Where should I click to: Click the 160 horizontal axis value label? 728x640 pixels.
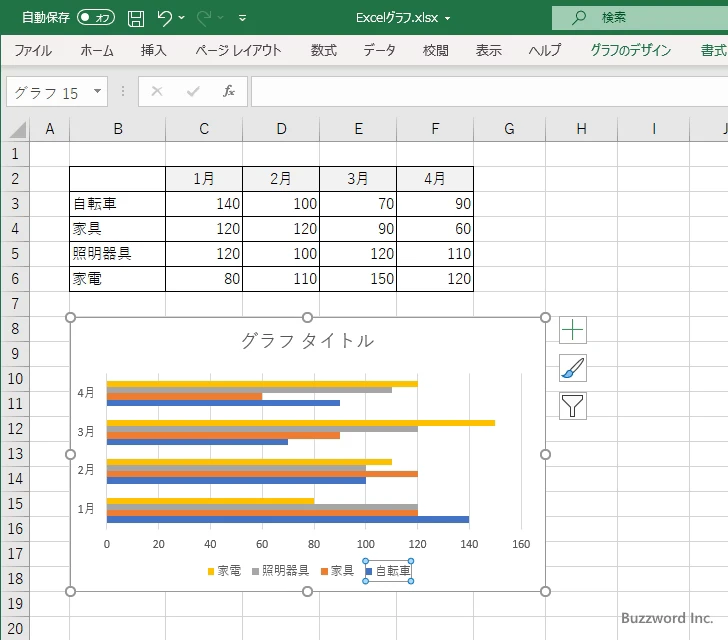[x=521, y=544]
